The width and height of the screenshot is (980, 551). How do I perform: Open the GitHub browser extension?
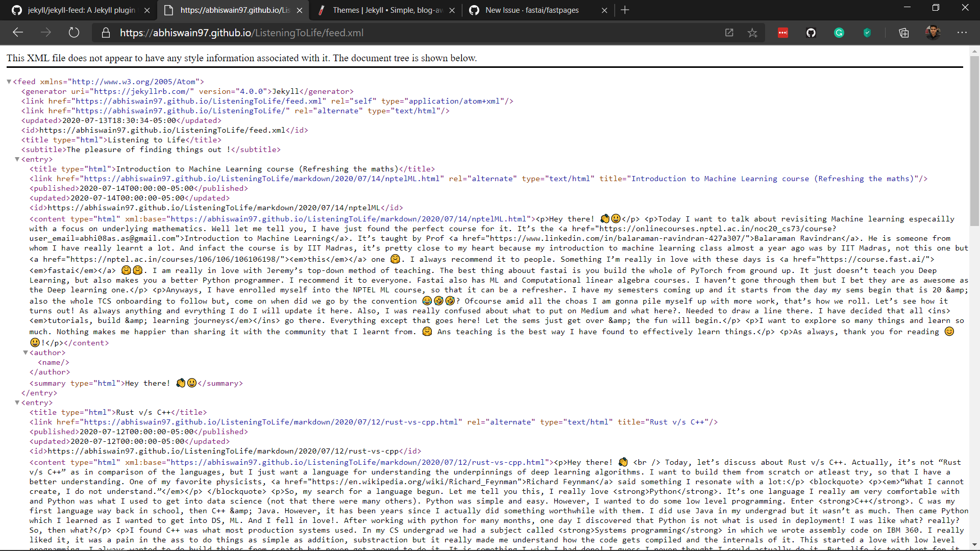(x=811, y=32)
